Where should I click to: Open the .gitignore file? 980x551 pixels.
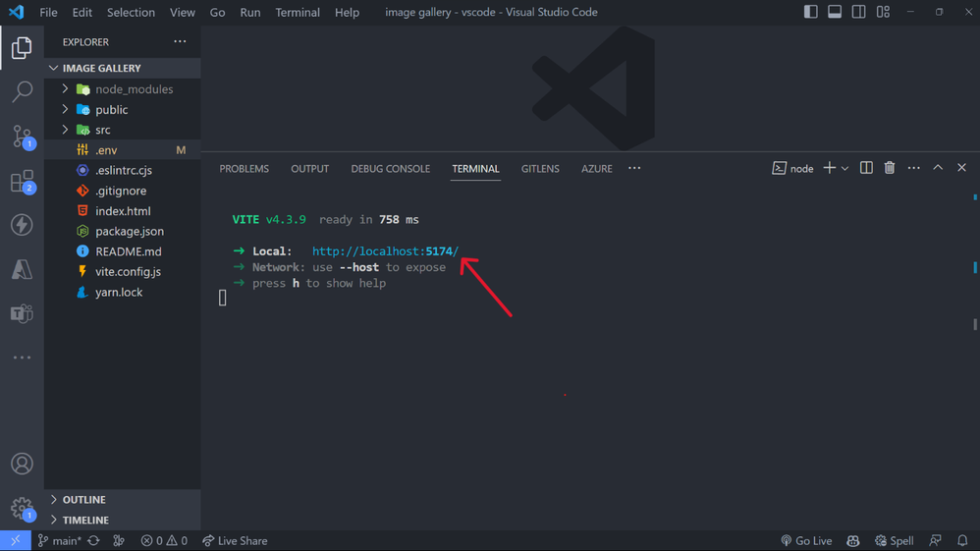(x=123, y=191)
